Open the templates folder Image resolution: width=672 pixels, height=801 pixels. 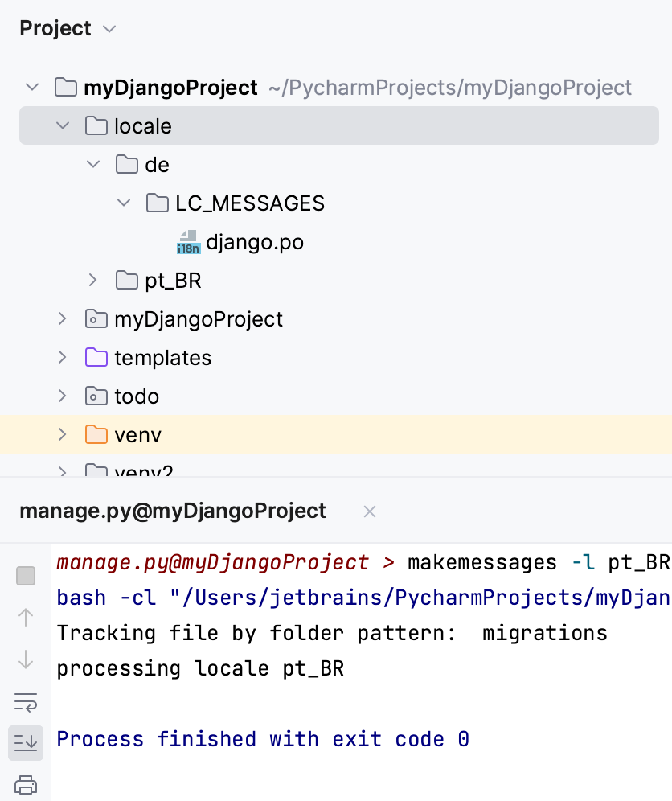pos(163,357)
